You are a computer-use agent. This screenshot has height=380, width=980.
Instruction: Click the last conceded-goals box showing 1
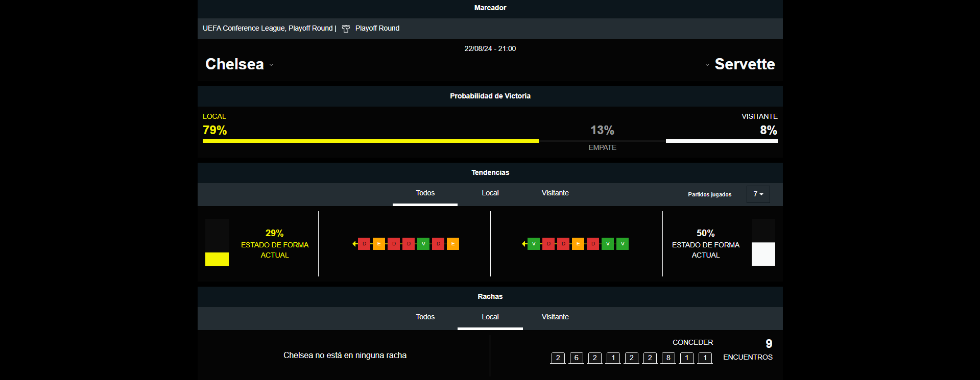(705, 358)
